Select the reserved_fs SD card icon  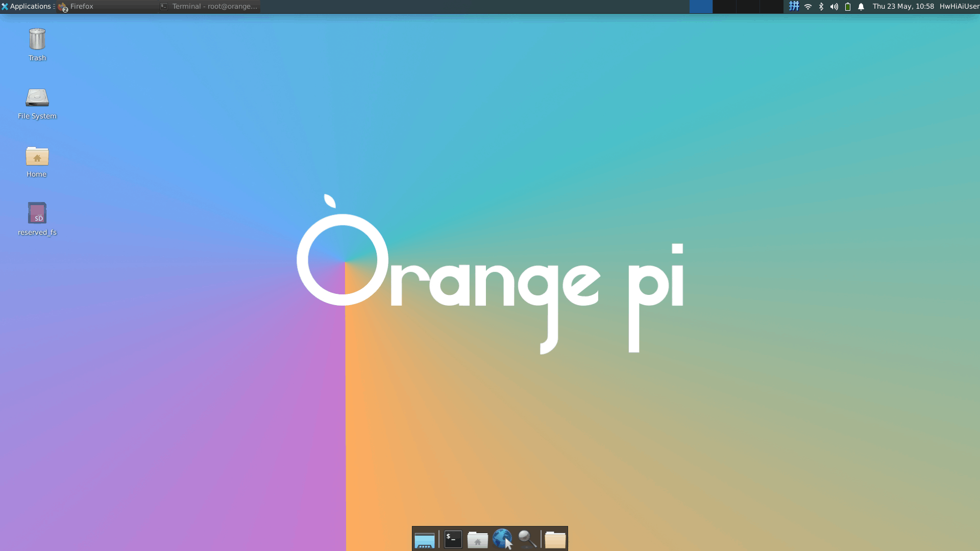[37, 220]
